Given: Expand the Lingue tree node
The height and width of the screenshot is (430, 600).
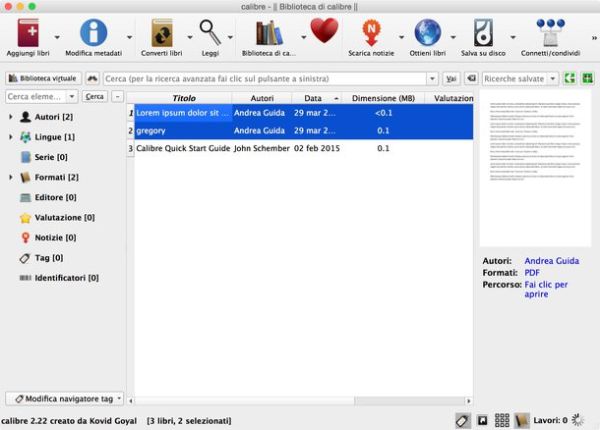Looking at the screenshot, I should tap(10, 137).
